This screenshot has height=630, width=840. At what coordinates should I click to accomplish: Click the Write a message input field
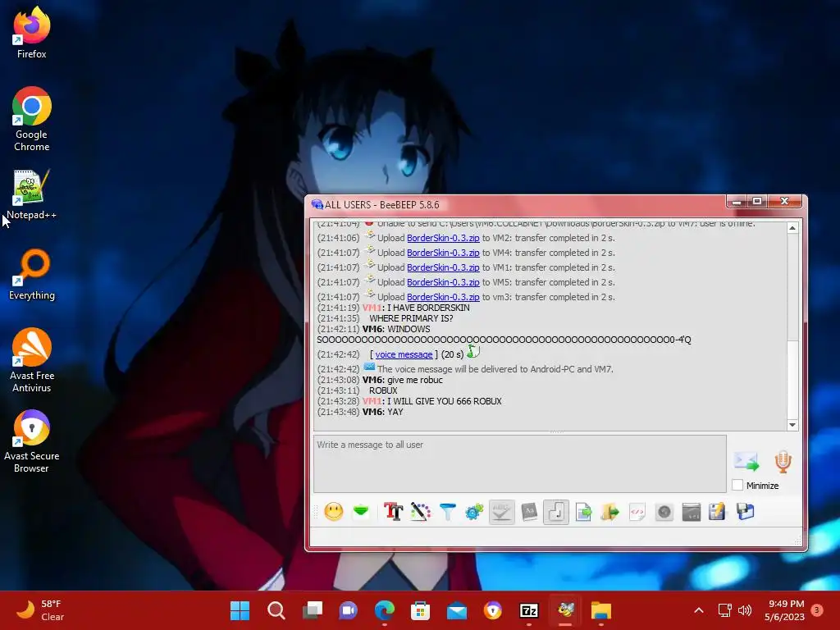(x=519, y=464)
